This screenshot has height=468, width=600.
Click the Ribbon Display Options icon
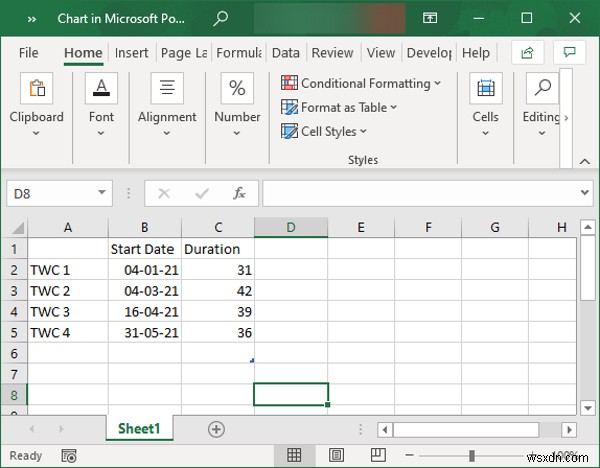[430, 18]
